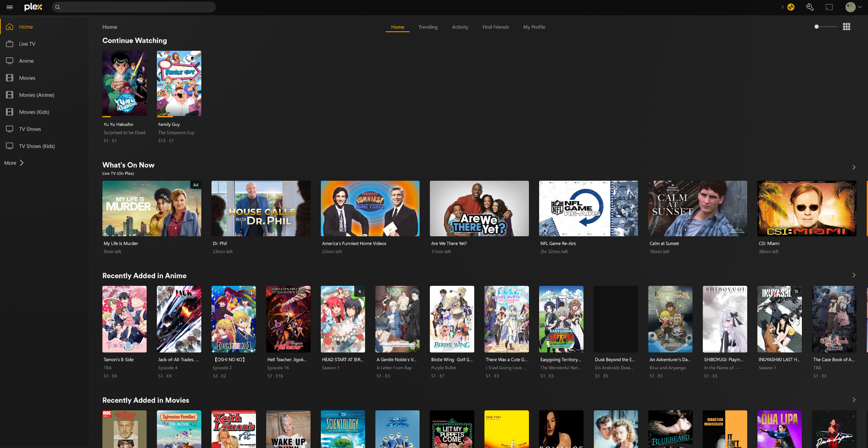
Task: Expand the Recently Added in Anime row
Action: tap(854, 275)
